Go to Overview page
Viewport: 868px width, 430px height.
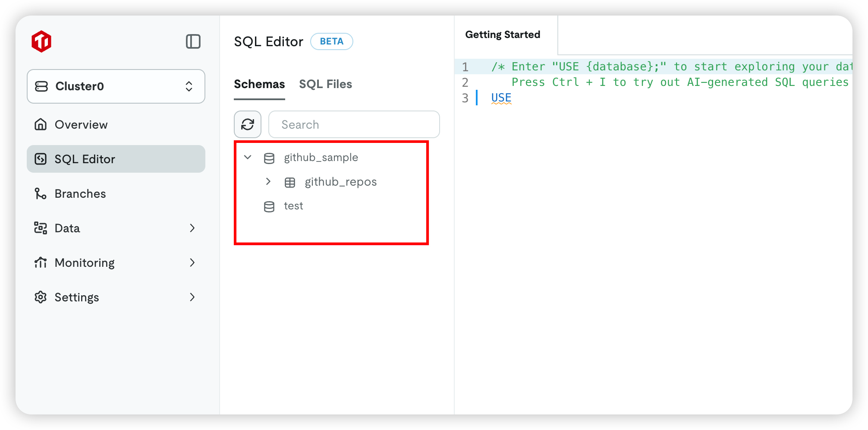[x=81, y=125]
